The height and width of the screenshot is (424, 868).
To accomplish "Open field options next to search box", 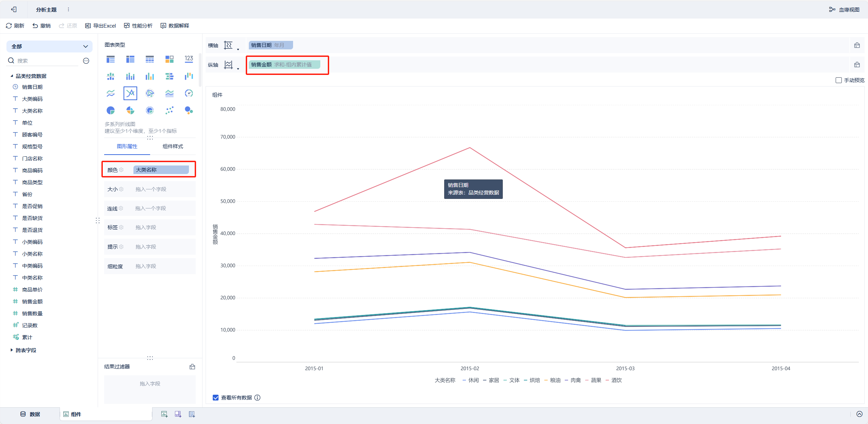I will 86,61.
